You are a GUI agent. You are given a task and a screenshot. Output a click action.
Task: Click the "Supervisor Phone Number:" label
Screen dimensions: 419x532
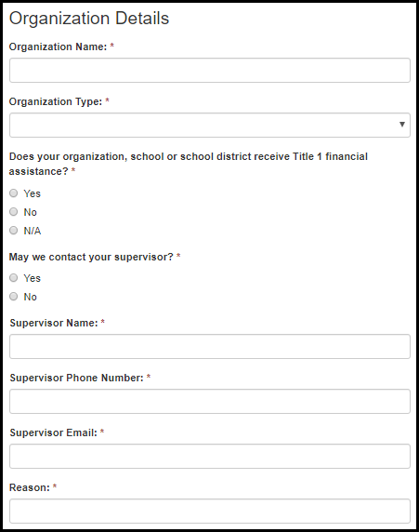tap(76, 378)
